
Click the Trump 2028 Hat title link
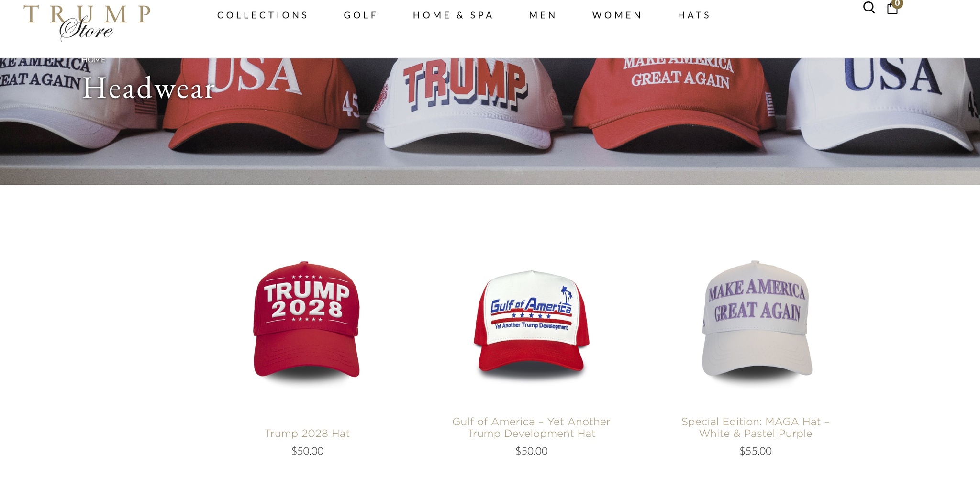pos(307,434)
